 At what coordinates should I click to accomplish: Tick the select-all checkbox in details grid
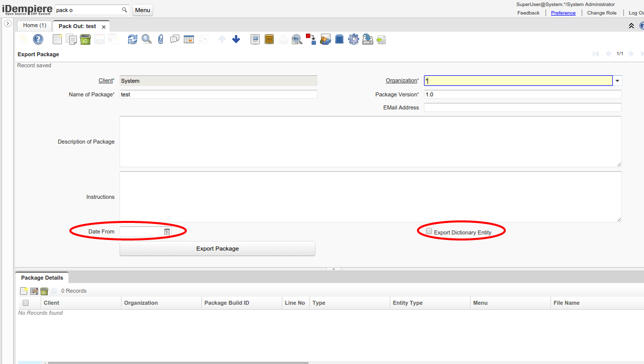coord(26,303)
